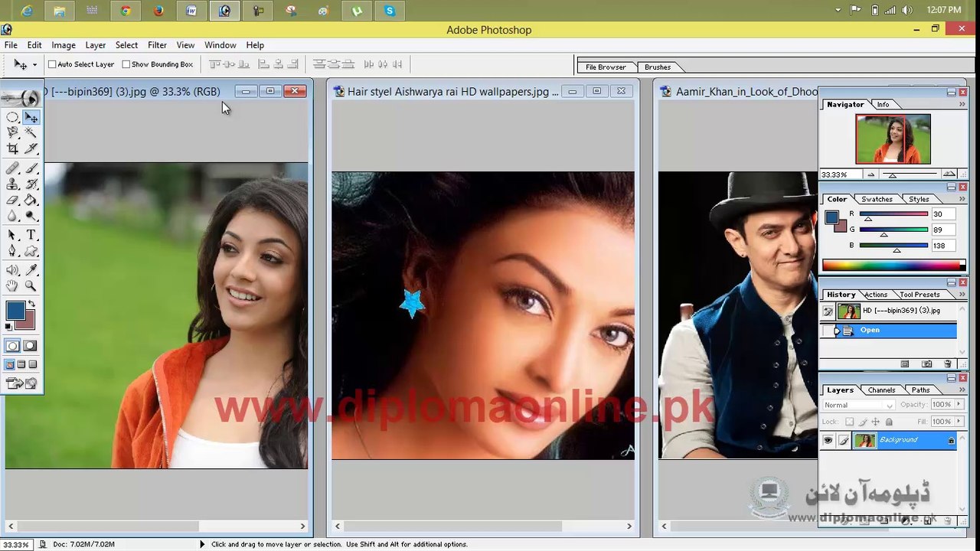Open the Opacity slider arrow
980x551 pixels.
(x=959, y=405)
